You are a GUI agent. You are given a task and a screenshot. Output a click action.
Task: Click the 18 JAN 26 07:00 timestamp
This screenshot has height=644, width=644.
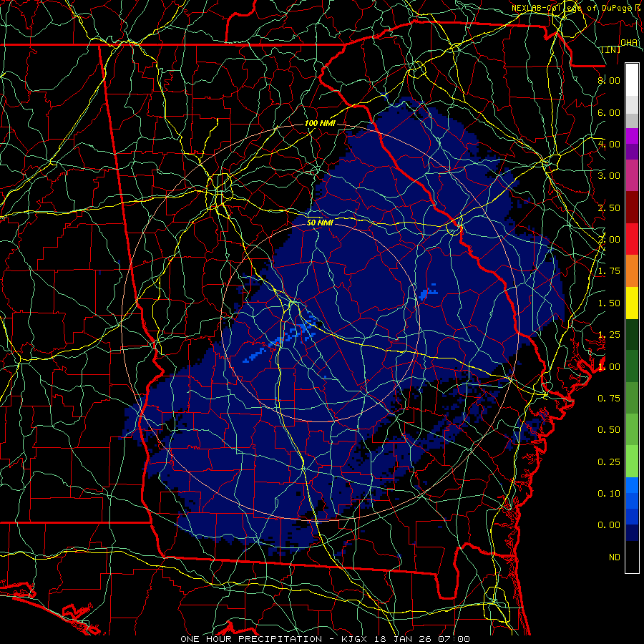point(423,639)
